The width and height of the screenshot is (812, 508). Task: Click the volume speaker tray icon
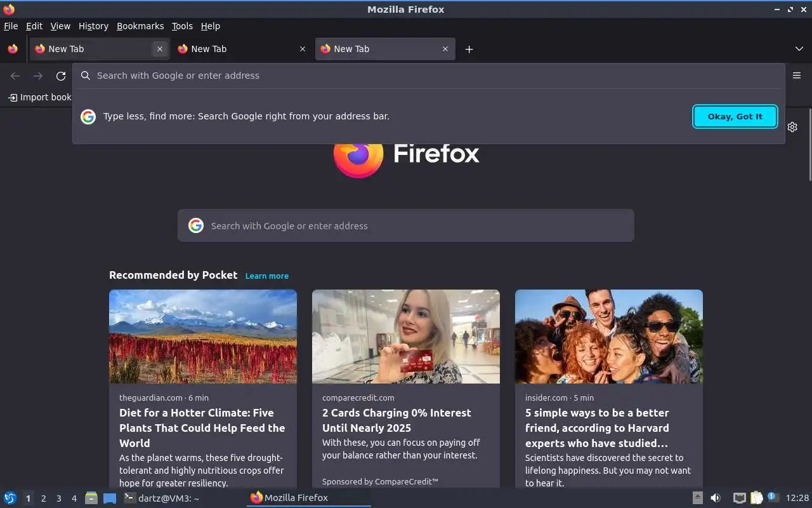point(716,498)
